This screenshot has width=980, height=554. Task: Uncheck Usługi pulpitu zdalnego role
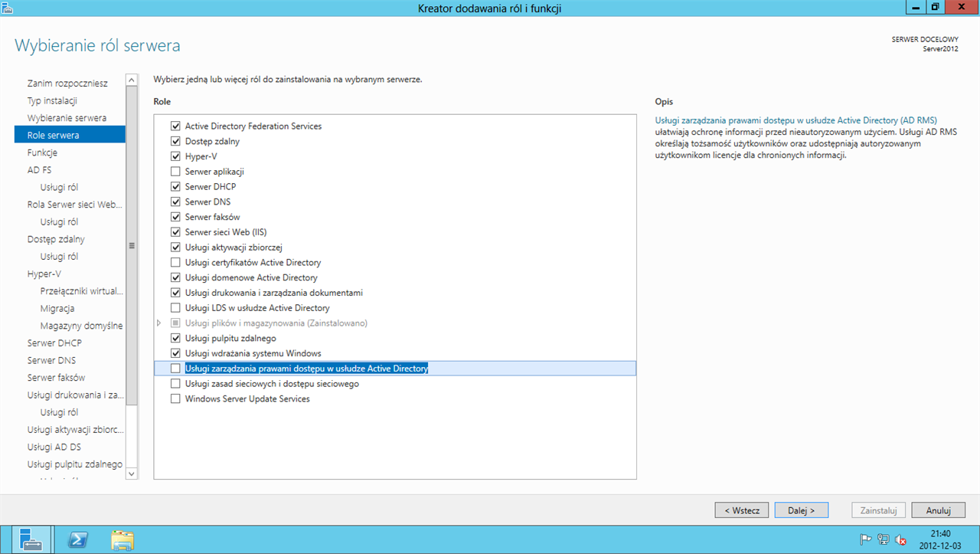(x=175, y=338)
